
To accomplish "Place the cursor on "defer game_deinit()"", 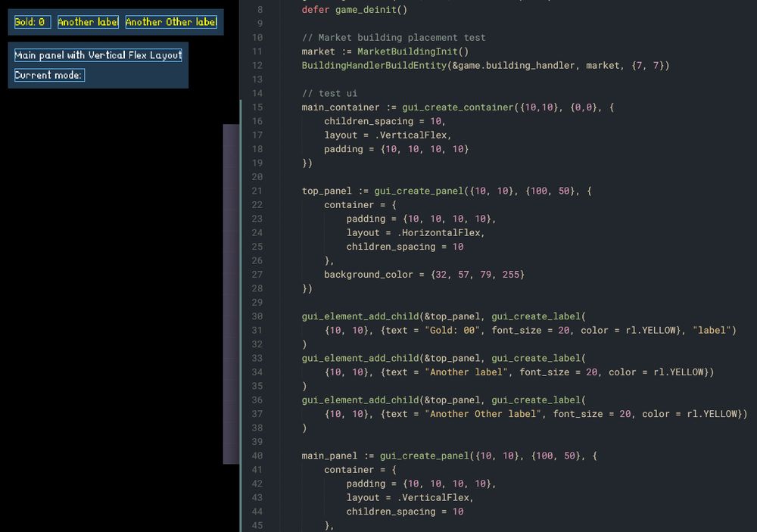I will click(354, 10).
